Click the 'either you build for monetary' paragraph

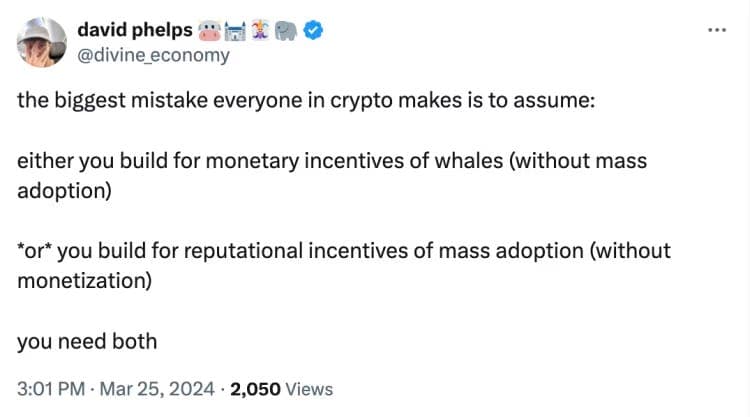[x=332, y=176]
